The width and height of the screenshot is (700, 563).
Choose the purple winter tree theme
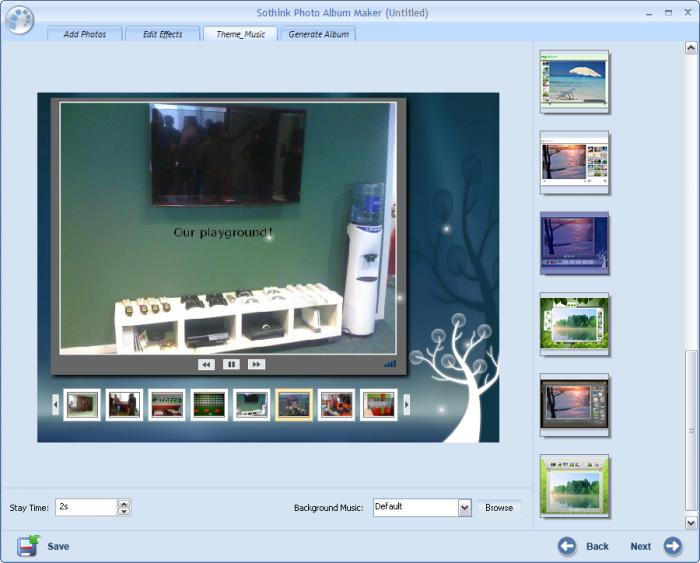coord(574,243)
